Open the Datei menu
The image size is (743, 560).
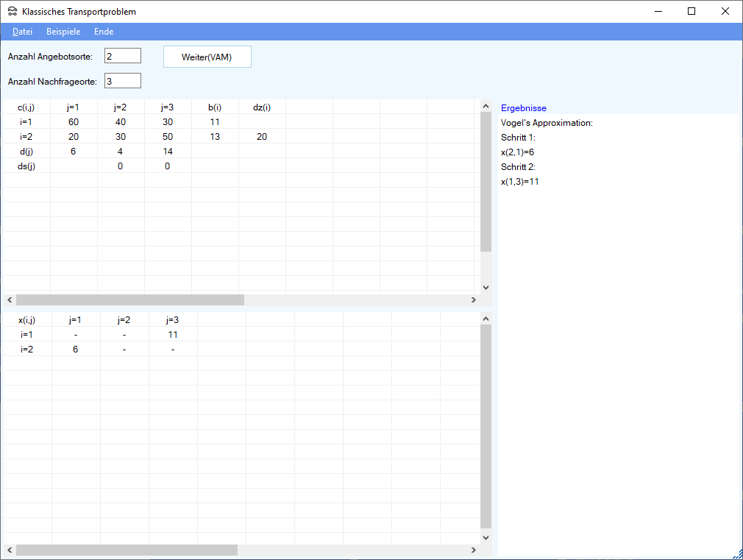point(23,32)
